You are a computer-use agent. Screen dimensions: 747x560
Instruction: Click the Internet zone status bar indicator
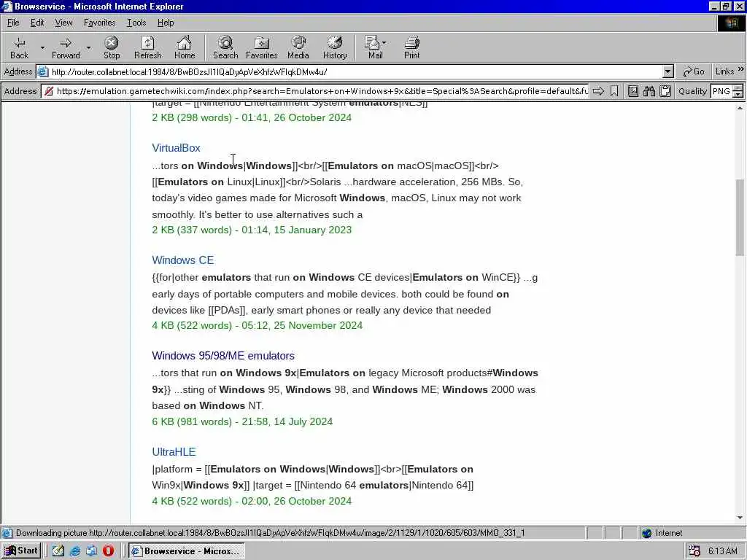(662, 533)
